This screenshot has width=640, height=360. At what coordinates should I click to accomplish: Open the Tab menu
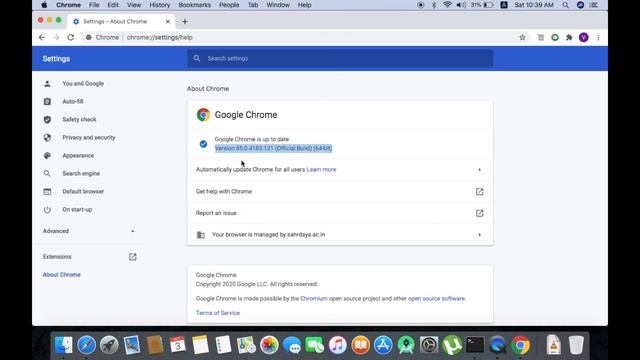pyautogui.click(x=253, y=5)
